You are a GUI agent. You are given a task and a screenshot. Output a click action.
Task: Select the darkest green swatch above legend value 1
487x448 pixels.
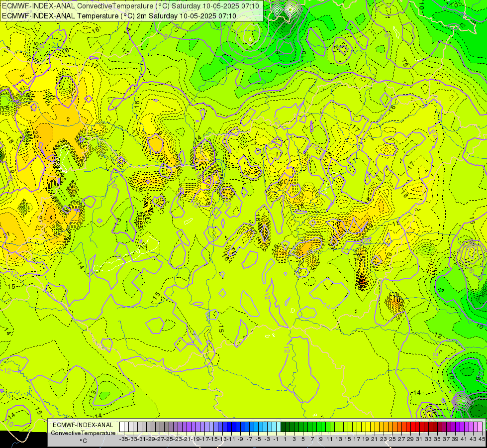(x=283, y=427)
